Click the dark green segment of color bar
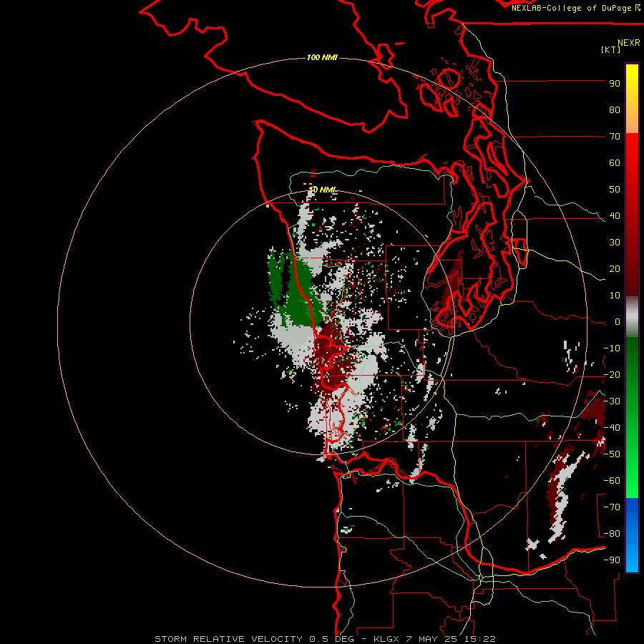Screen dimensions: 644x644 pos(632,361)
